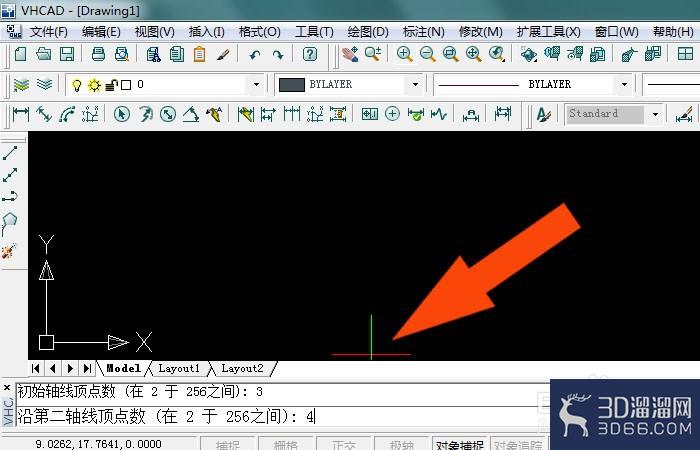Expand the Standard dimension style dropdown

(x=655, y=114)
